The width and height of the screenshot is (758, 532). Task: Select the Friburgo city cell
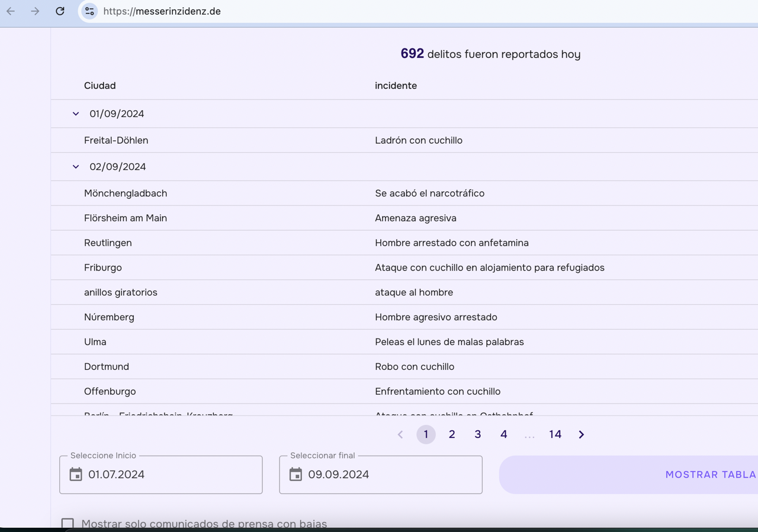[103, 268]
